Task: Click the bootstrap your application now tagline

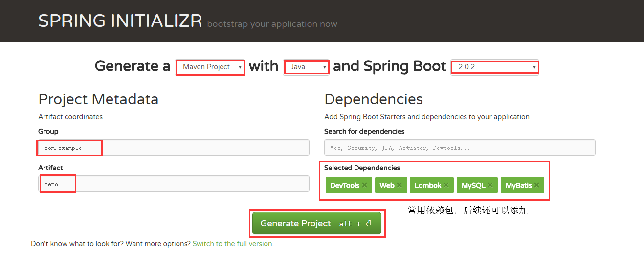Action: pos(272,24)
